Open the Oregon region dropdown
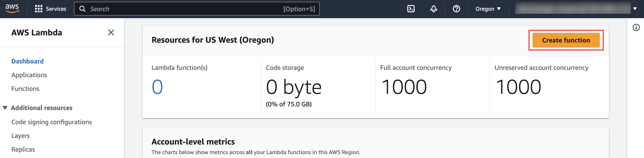The image size is (644, 158). 488,9
